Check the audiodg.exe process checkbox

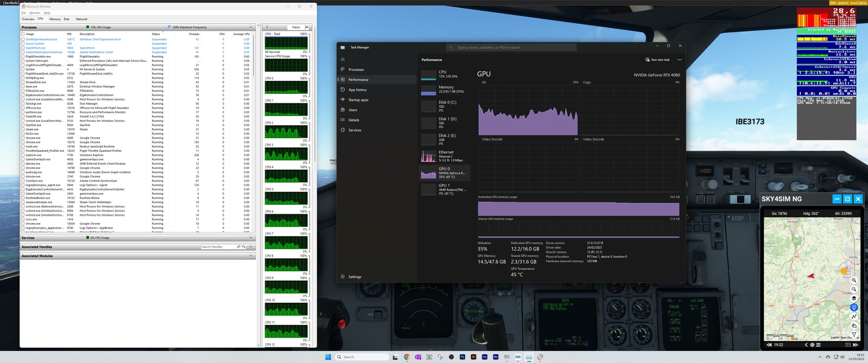pyautogui.click(x=23, y=172)
